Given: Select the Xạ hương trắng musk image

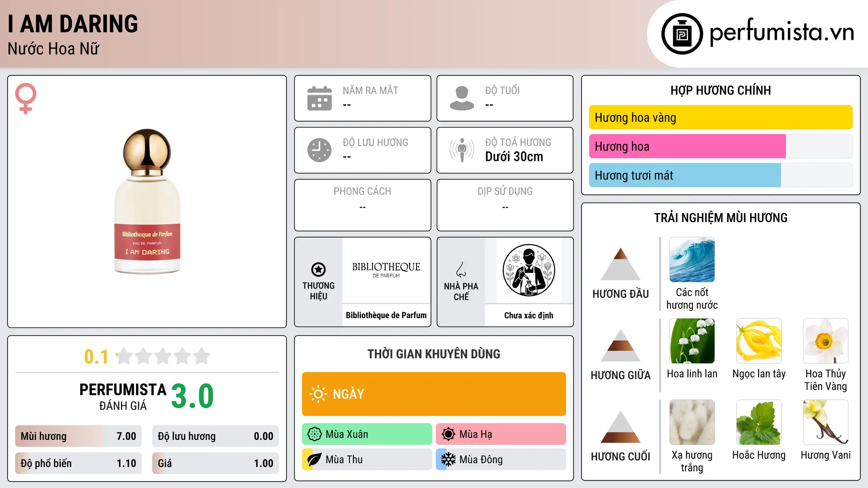Looking at the screenshot, I should (692, 422).
